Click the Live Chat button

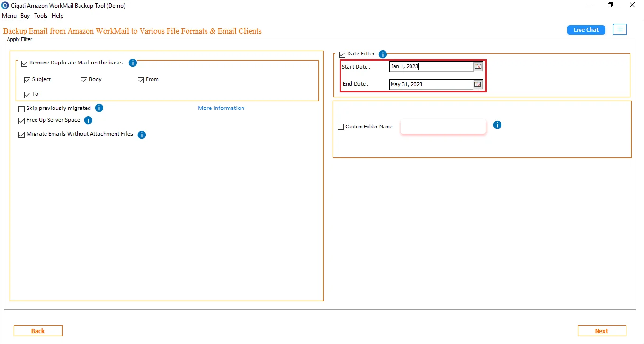pyautogui.click(x=586, y=30)
